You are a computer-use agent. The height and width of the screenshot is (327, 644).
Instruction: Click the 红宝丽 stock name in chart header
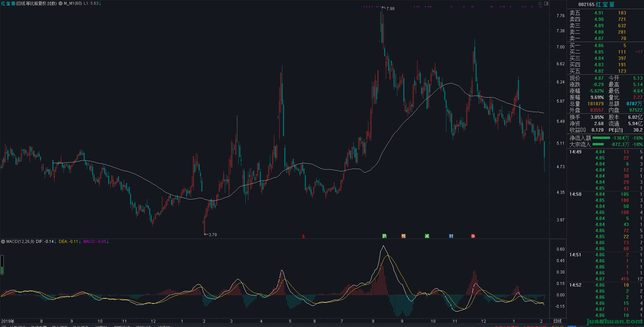(x=8, y=3)
